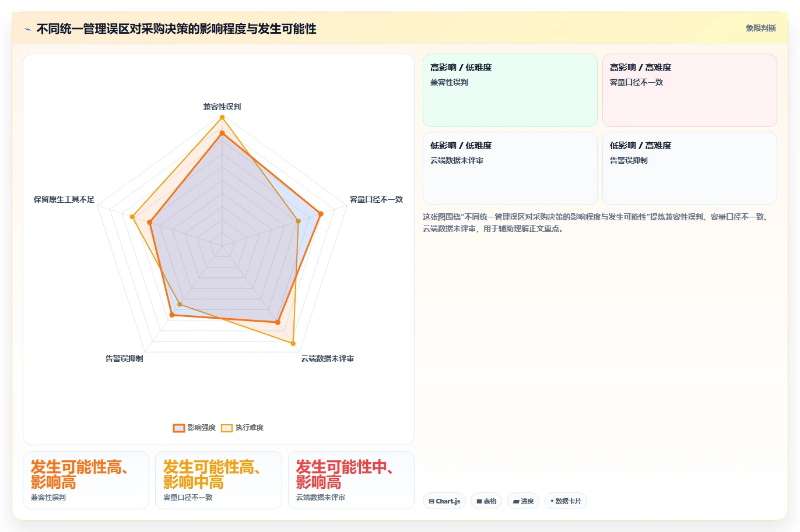Click 兼容性误判 text in green quadrant card
The width and height of the screenshot is (800, 532).
pos(449,82)
